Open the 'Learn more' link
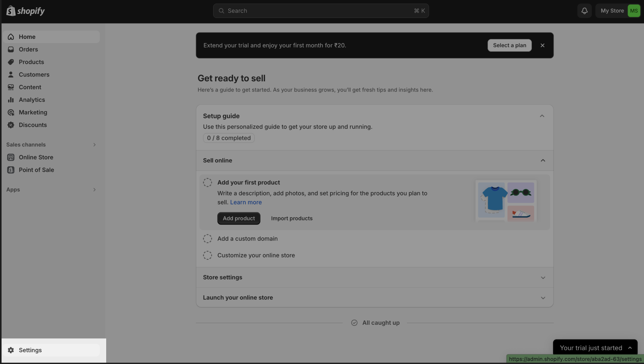Viewport: 644px width, 364px height. click(246, 202)
